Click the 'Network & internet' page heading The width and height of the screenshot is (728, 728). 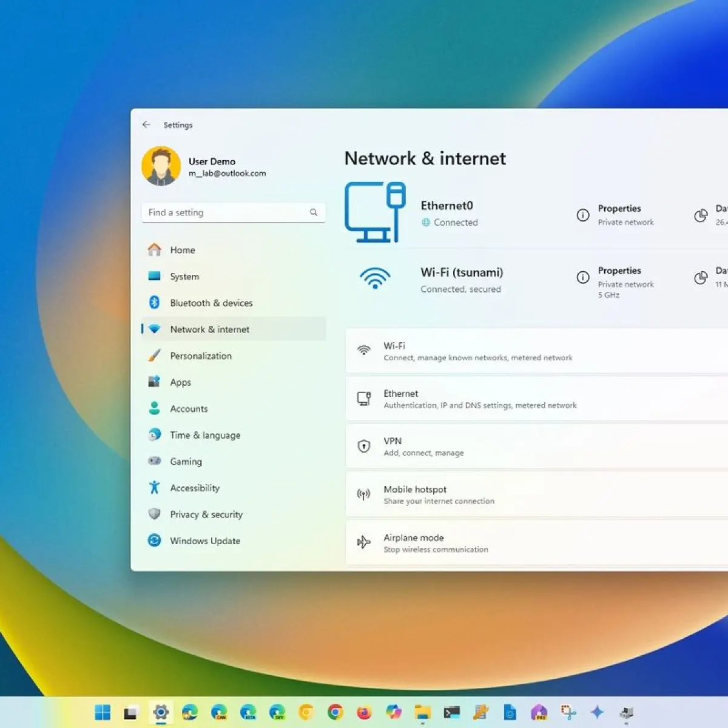coord(425,158)
